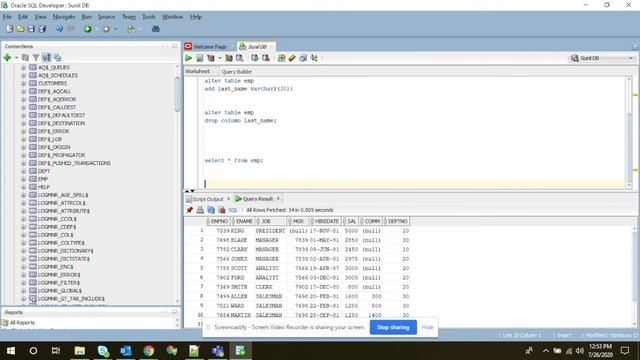Click the pin icon in Query Result
This screenshot has height=360, width=640.
click(190, 210)
